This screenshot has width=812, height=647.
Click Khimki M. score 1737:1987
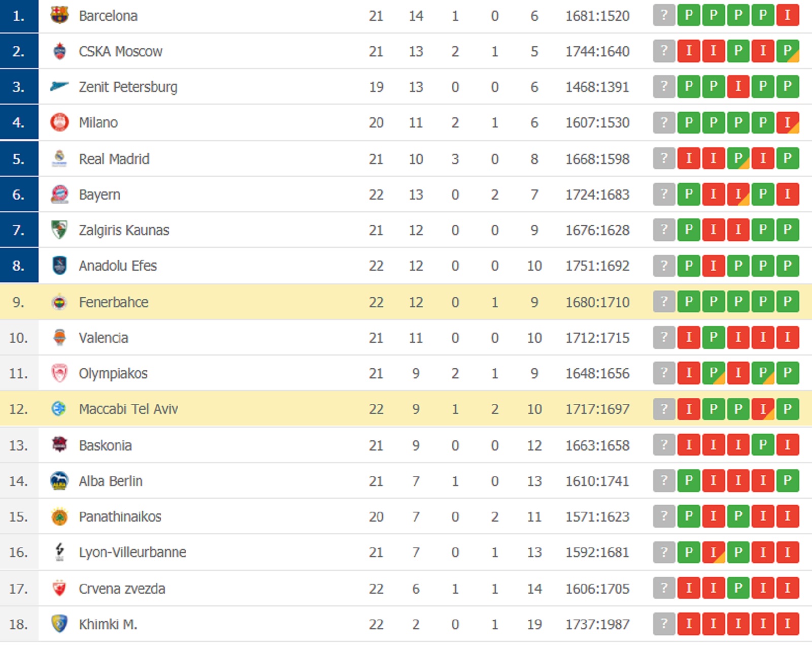[x=597, y=624]
